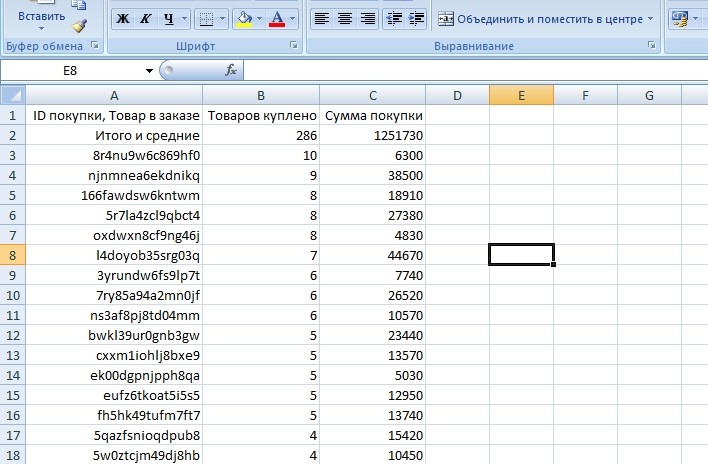The height and width of the screenshot is (464, 708).
Task: Open the font color dropdown arrow
Action: click(292, 19)
